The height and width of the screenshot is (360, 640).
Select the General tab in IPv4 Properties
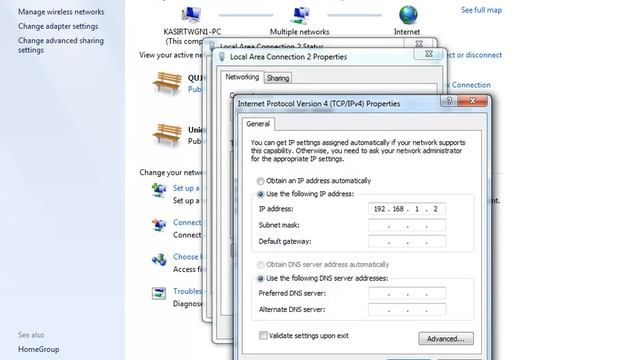(258, 124)
